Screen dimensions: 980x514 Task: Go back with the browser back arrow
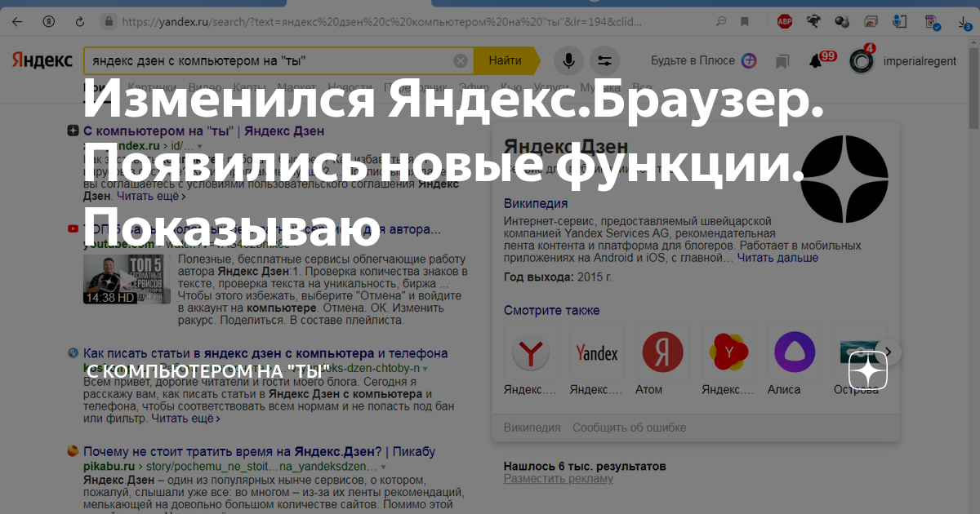coord(17,23)
